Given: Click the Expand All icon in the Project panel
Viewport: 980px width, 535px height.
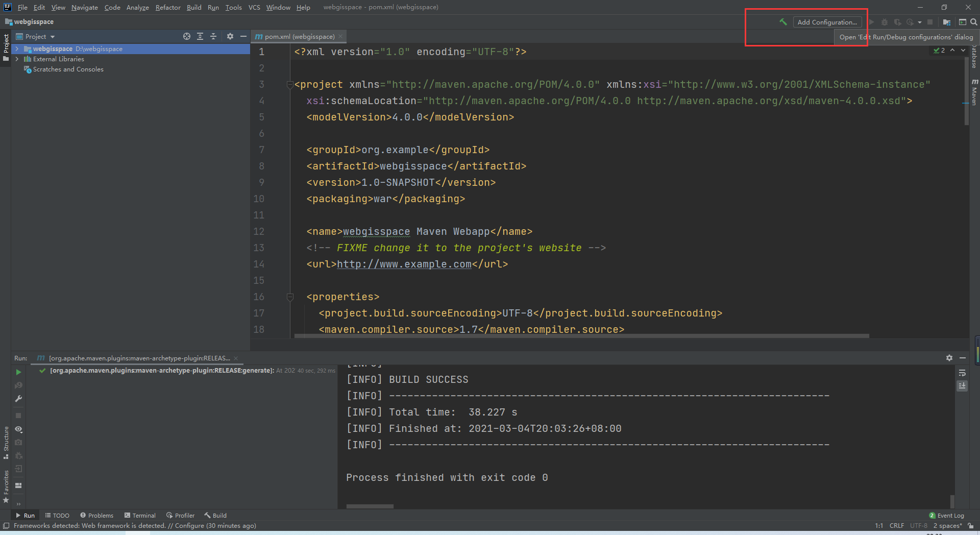Looking at the screenshot, I should (200, 36).
